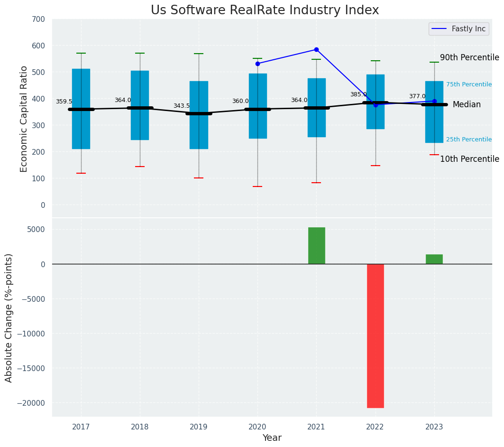Select the 10th Percentile annotation

[x=469, y=159]
